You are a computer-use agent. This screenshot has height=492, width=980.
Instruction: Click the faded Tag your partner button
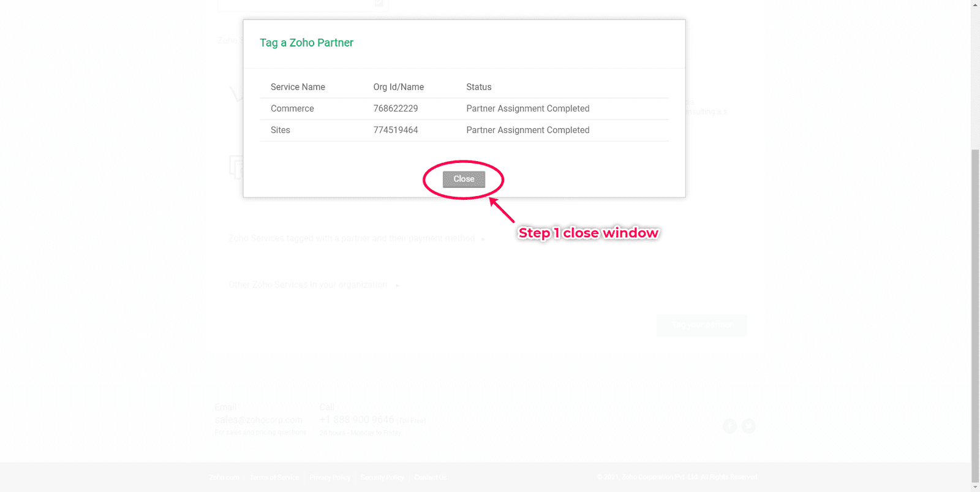click(702, 325)
